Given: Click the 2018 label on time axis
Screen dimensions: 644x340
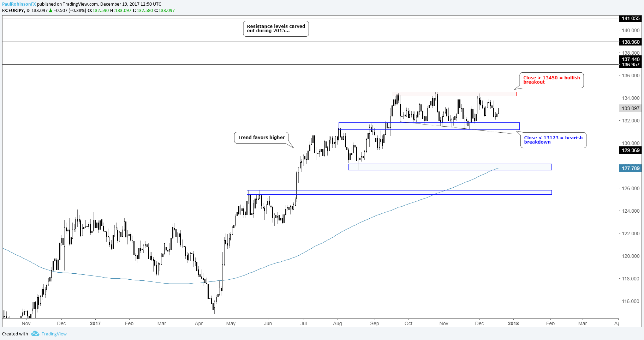Looking at the screenshot, I should (x=513, y=323).
